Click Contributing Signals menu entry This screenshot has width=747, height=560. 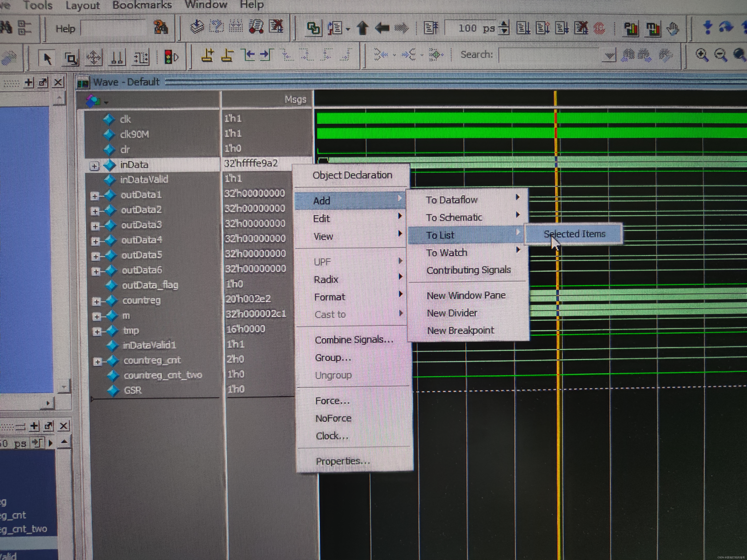click(x=469, y=270)
